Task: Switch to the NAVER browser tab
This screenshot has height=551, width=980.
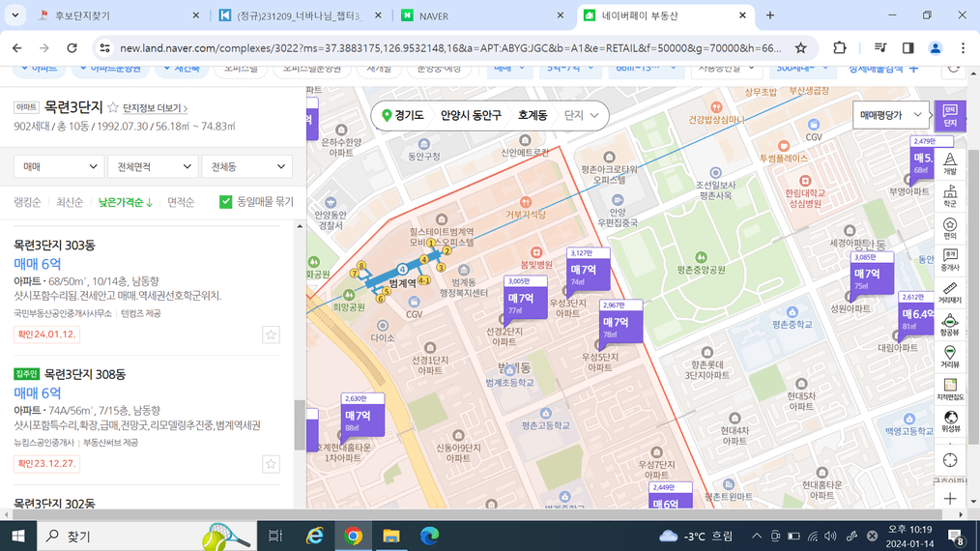Action: (x=482, y=15)
